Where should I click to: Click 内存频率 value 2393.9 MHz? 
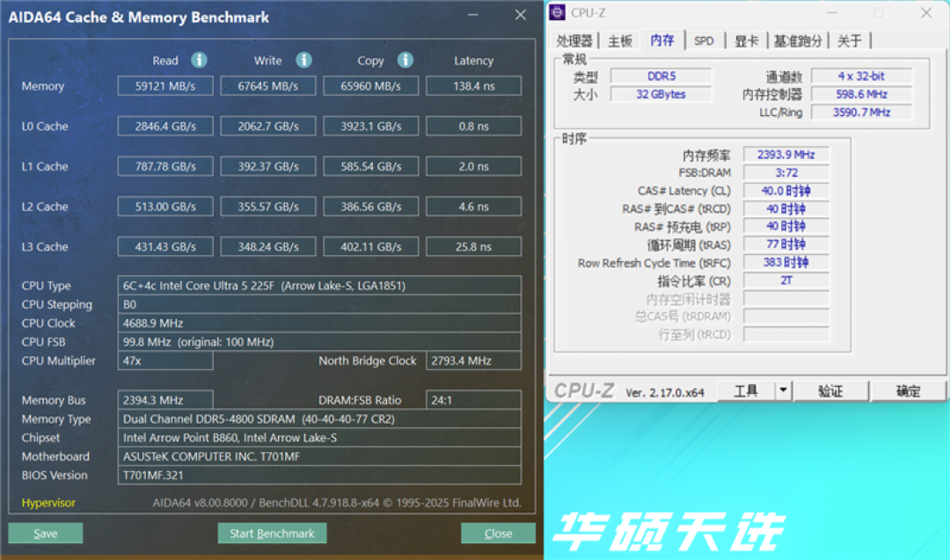coord(786,155)
